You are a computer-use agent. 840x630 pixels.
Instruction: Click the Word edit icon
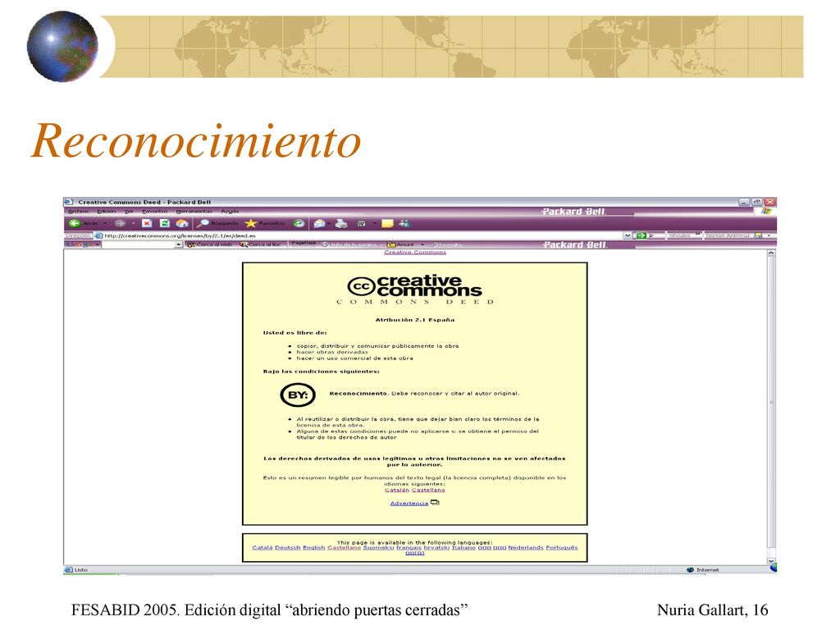pos(362,223)
